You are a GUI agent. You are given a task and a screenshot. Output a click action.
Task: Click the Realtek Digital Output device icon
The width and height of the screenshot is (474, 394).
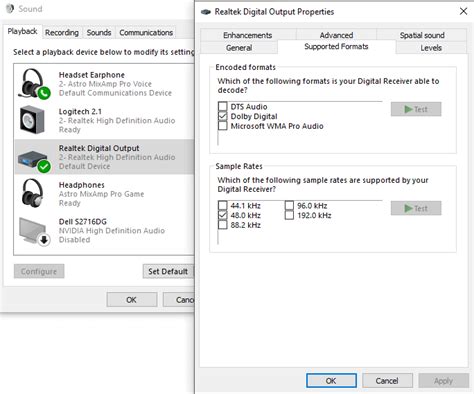point(34,161)
